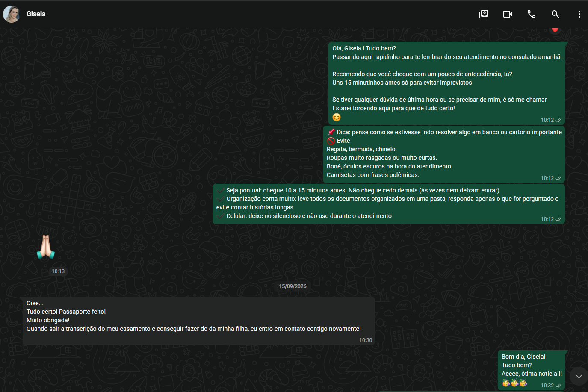Click the smiling emoji in reminder message
588x392 pixels.
point(337,117)
